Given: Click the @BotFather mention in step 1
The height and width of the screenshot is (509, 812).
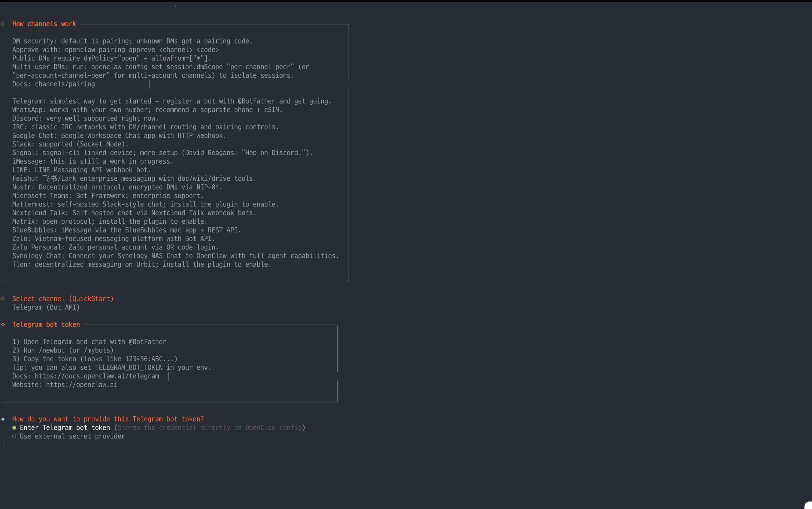Looking at the screenshot, I should tap(147, 342).
